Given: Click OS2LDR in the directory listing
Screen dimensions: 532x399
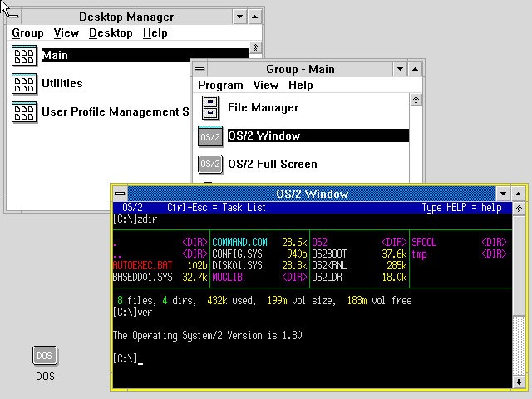Looking at the screenshot, I should pyautogui.click(x=327, y=277).
